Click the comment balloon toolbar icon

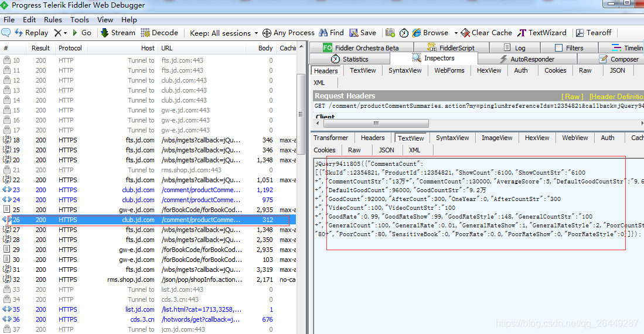coord(6,32)
